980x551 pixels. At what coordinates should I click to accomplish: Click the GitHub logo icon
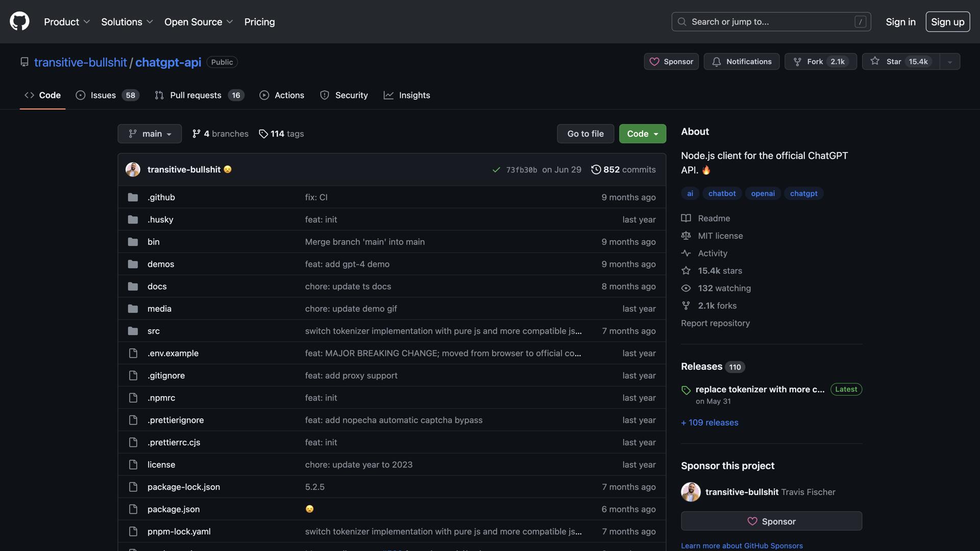pos(19,21)
